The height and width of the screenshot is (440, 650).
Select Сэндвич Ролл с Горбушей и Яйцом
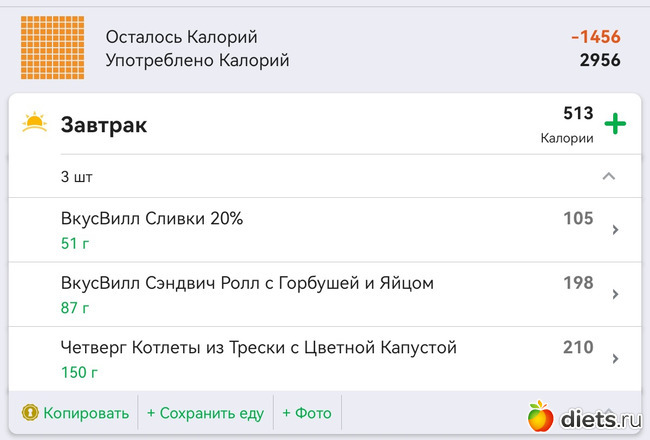247,283
